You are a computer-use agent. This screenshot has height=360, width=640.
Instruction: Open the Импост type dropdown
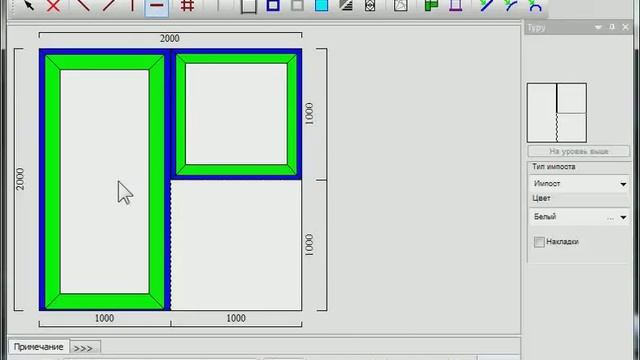click(623, 184)
